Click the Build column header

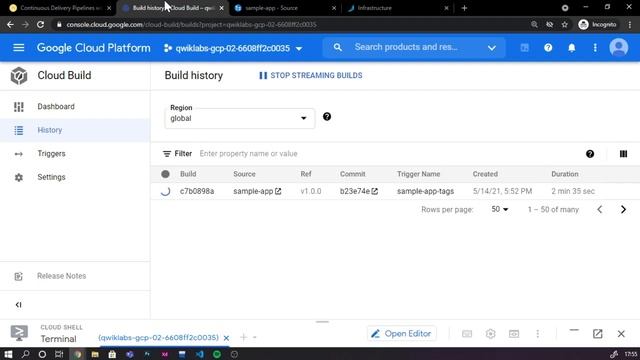coord(188,174)
